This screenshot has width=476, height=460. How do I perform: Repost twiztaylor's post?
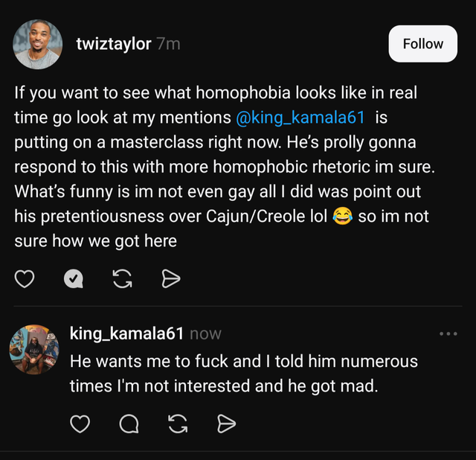(120, 278)
